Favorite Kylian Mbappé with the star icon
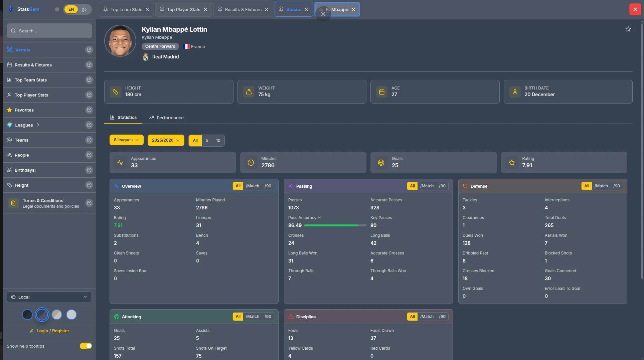The height and width of the screenshot is (360, 644). tap(628, 29)
